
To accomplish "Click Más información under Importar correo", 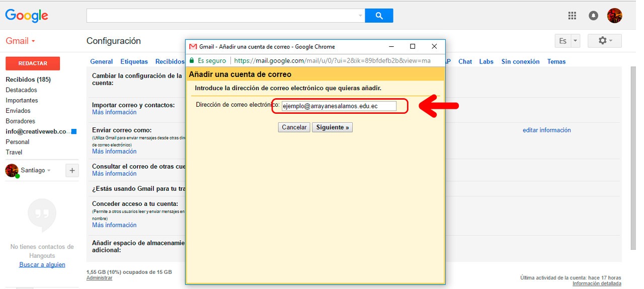I will point(114,112).
